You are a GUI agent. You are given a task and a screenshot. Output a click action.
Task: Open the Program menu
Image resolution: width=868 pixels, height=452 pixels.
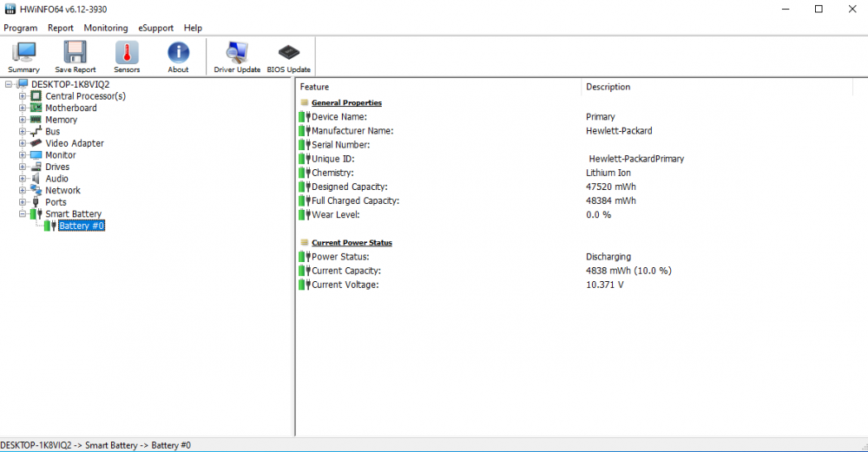(20, 28)
